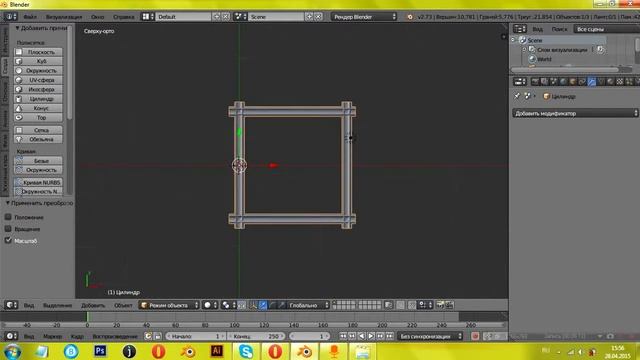Uncheck the Масштаб checkbox
Viewport: 640px width, 360px height.
[8, 240]
